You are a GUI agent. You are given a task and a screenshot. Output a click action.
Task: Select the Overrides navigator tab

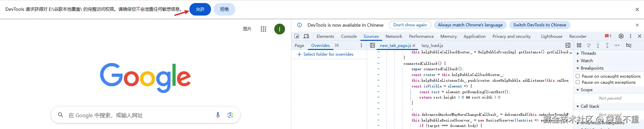pos(320,46)
